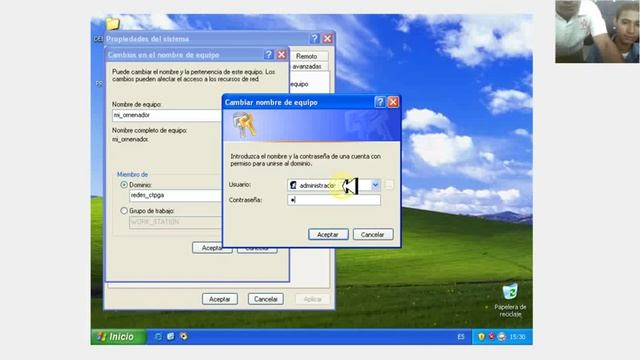Click the ES language indicator on the taskbar
Image resolution: width=640 pixels, height=360 pixels.
[461, 337]
